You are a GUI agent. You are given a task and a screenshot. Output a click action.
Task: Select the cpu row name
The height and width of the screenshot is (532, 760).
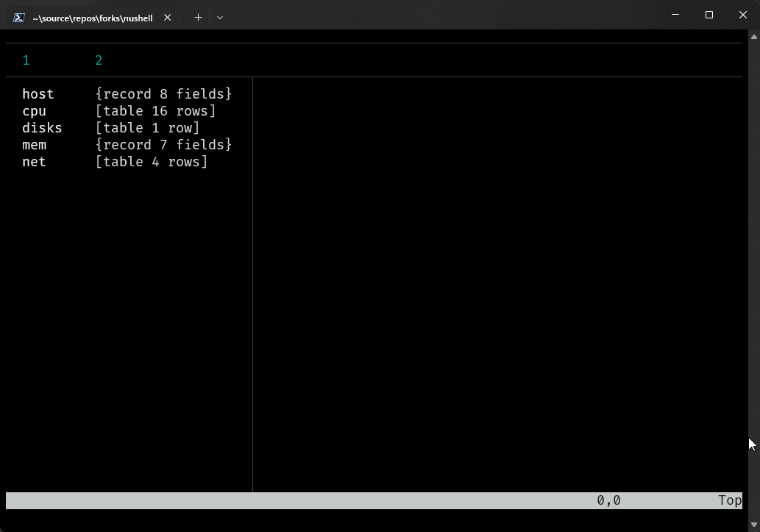34,111
